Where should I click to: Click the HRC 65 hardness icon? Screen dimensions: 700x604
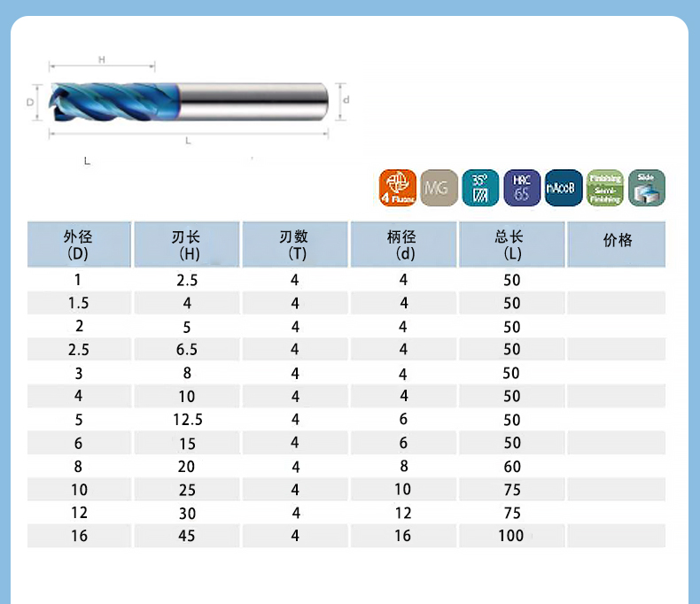click(522, 188)
